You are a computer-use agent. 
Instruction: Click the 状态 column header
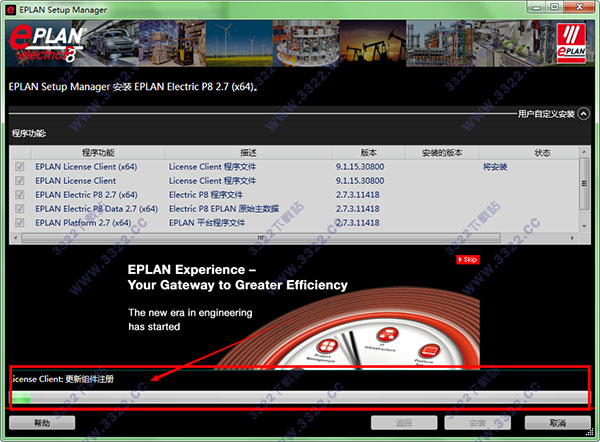click(x=541, y=153)
